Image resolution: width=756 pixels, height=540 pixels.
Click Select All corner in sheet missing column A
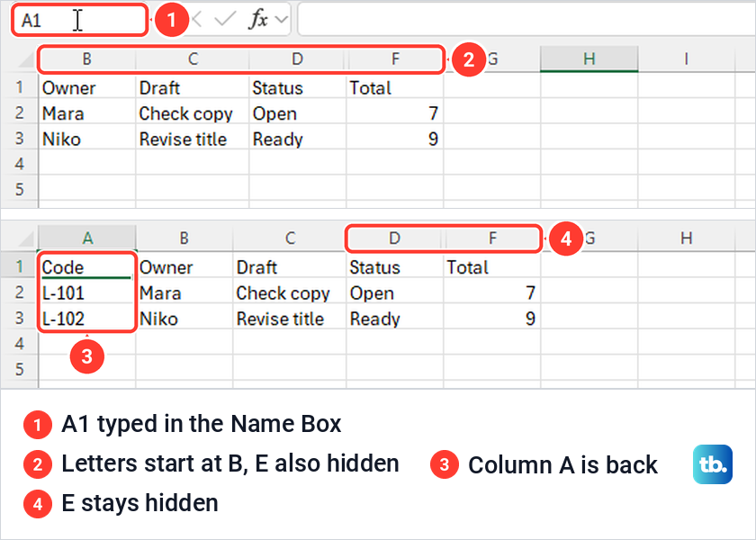pyautogui.click(x=25, y=59)
